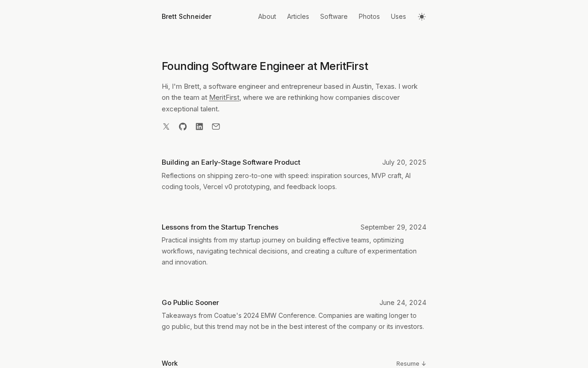Read the Go Public Sooner article

pos(190,303)
